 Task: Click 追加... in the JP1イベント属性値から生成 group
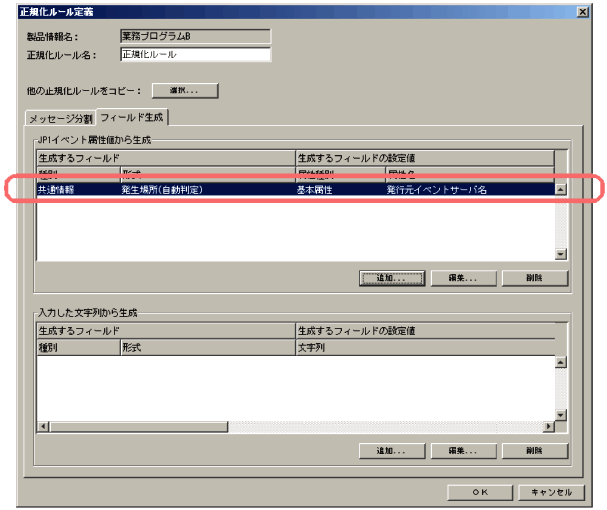click(392, 278)
